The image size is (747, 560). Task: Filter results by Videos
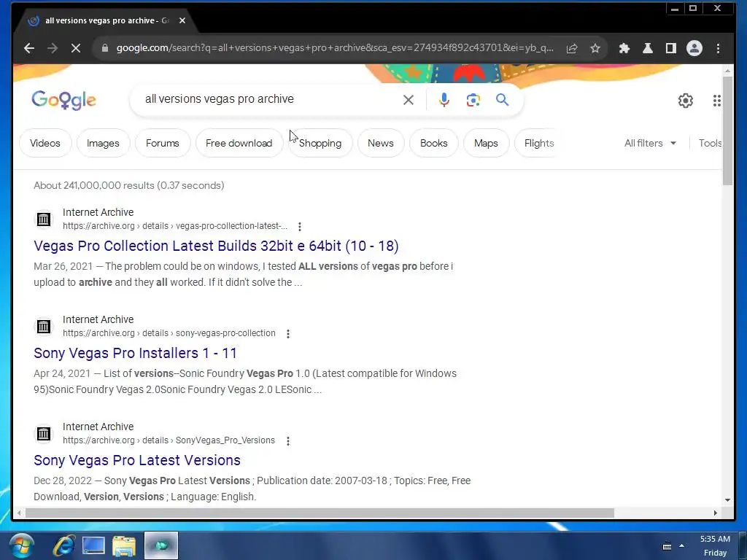(45, 144)
